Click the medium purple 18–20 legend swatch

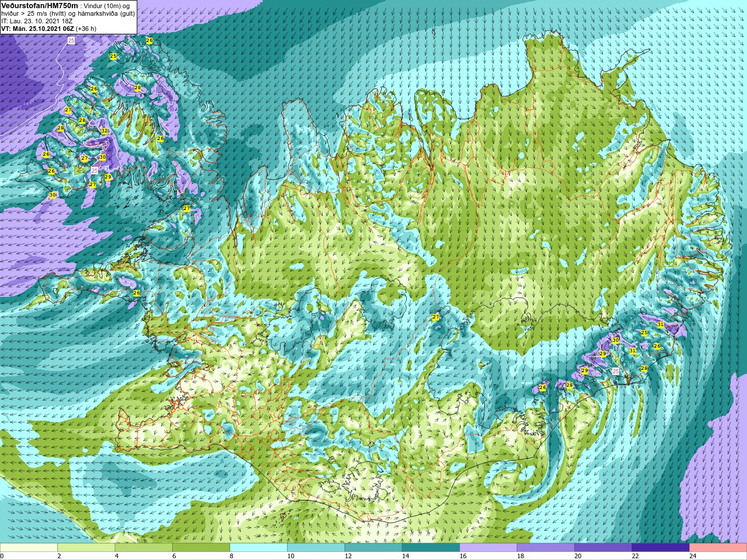point(546,548)
